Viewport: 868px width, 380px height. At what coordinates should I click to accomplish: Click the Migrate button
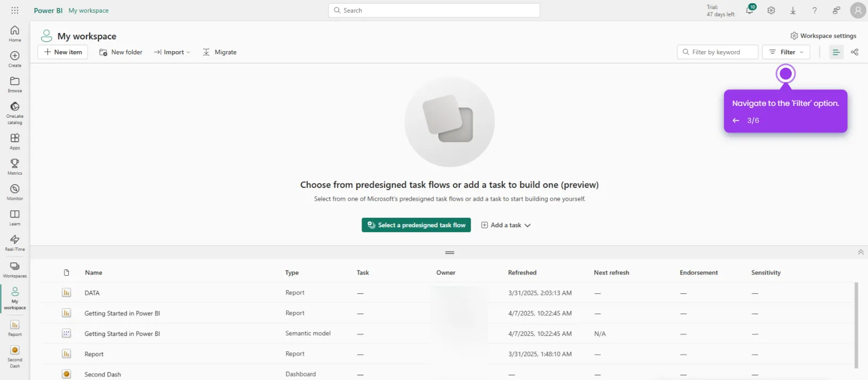click(219, 52)
